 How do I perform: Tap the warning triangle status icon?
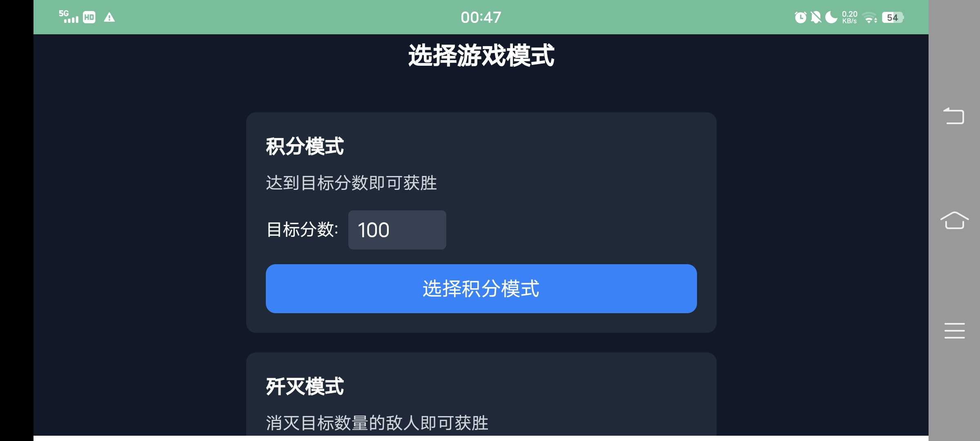click(109, 17)
